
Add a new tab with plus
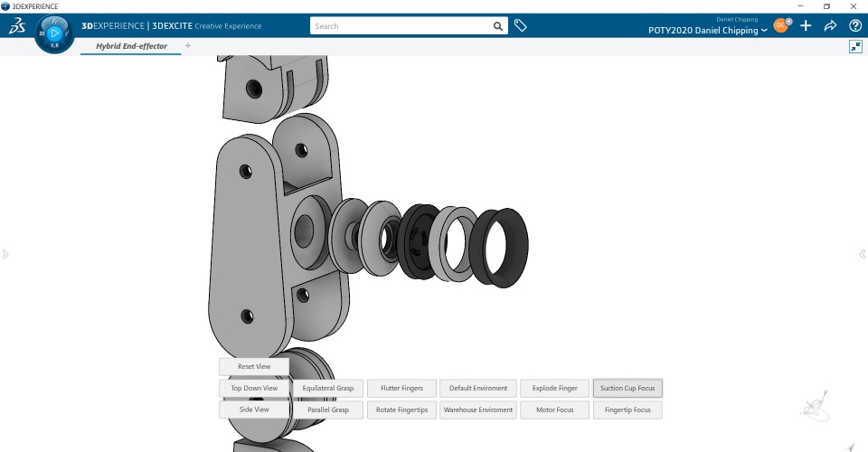click(188, 46)
